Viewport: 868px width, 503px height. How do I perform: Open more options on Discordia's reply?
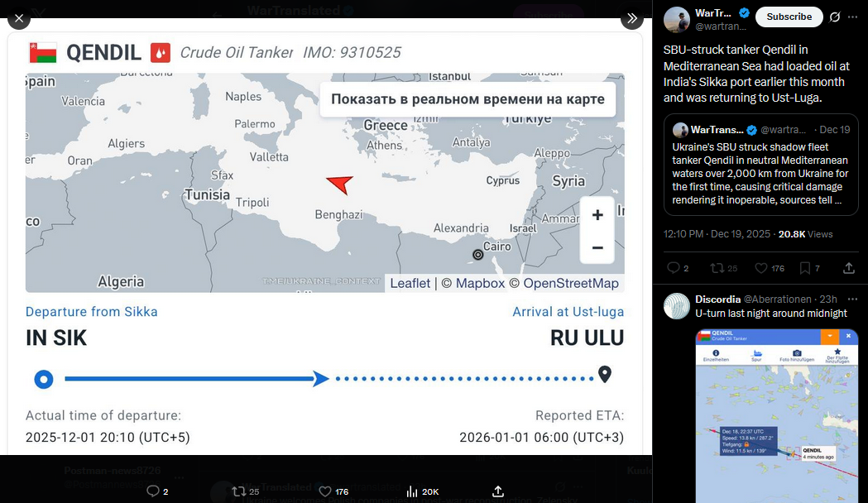click(x=852, y=299)
